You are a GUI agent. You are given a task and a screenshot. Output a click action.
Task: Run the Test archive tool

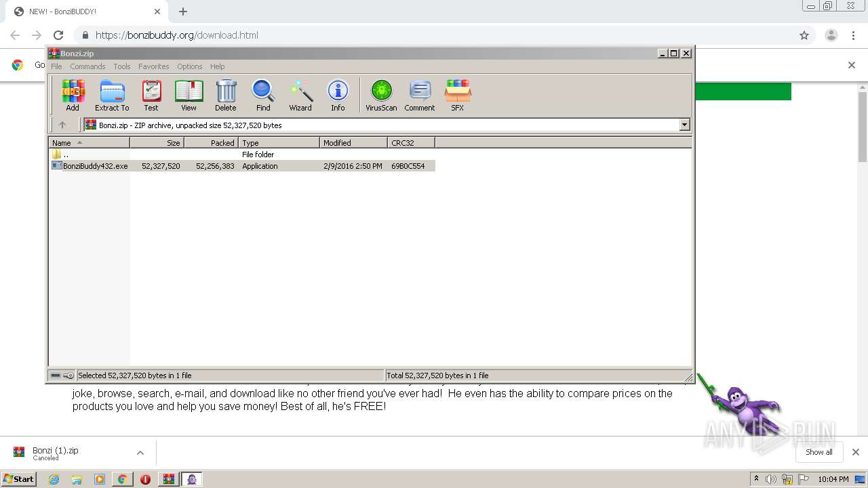(151, 95)
